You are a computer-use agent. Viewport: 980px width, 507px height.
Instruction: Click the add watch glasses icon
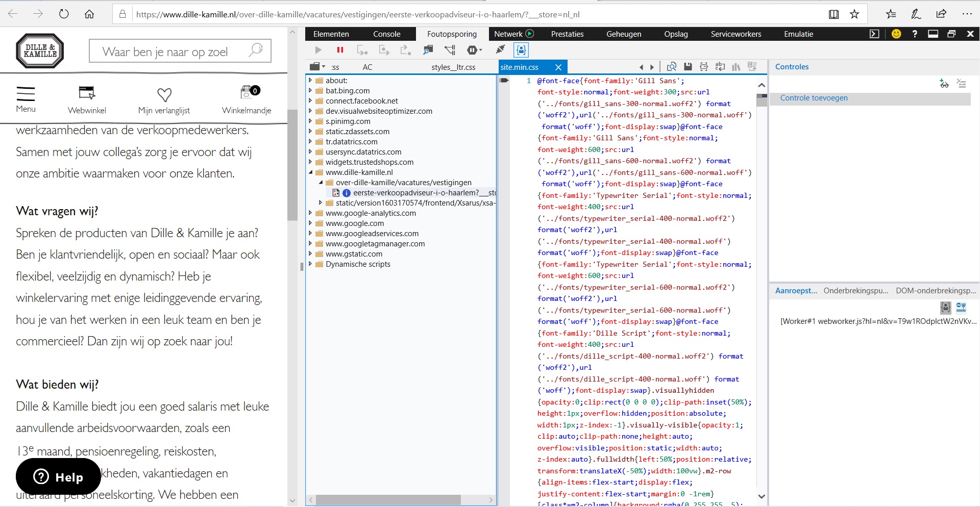tap(944, 84)
